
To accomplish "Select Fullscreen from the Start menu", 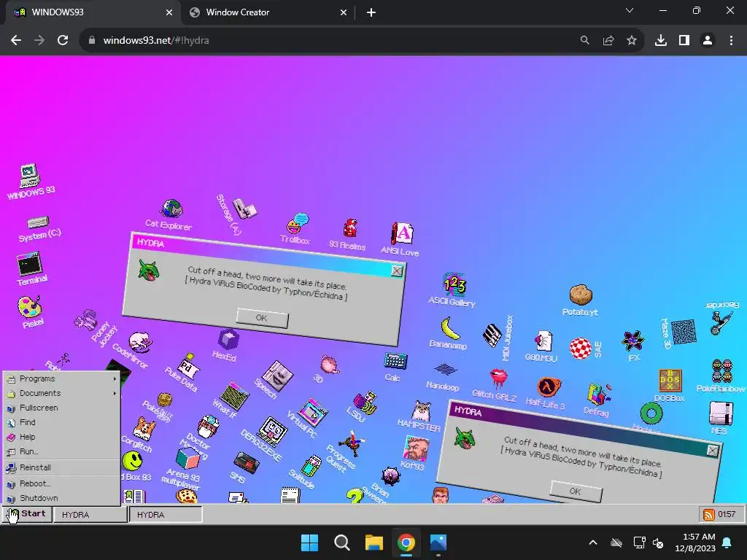I will (x=61, y=408).
